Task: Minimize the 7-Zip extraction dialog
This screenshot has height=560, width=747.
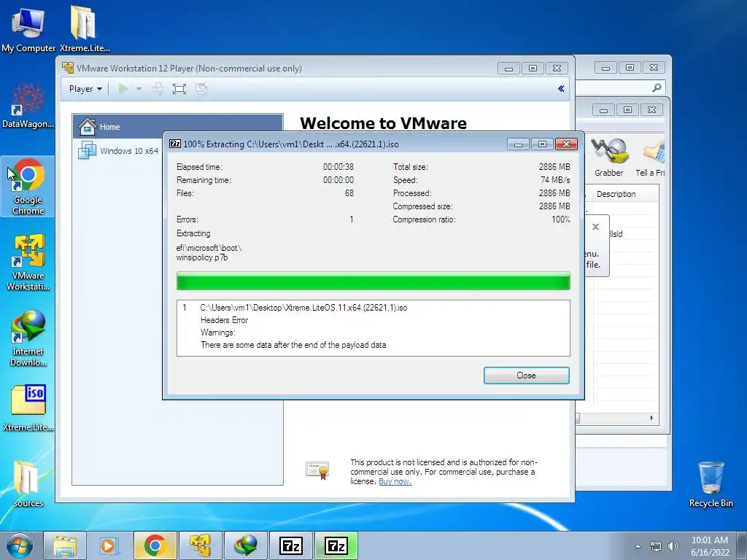Action: [x=518, y=144]
